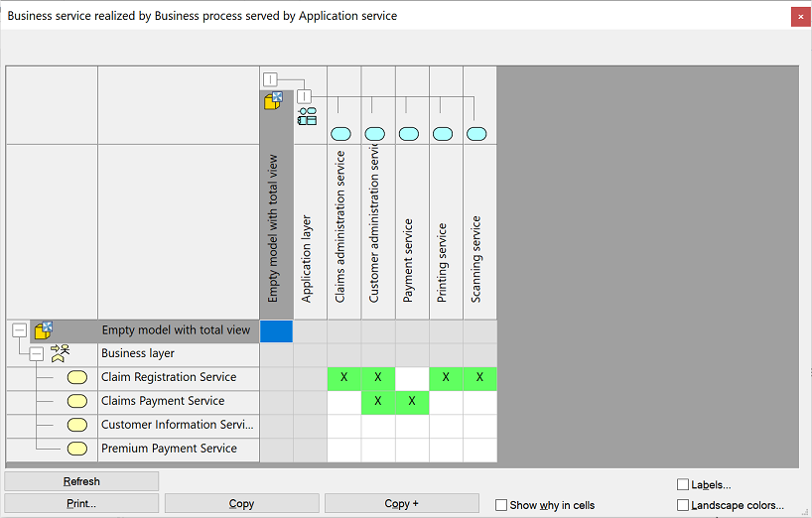Select the blue highlighted total view cell
This screenshot has height=518, width=812.
276,331
